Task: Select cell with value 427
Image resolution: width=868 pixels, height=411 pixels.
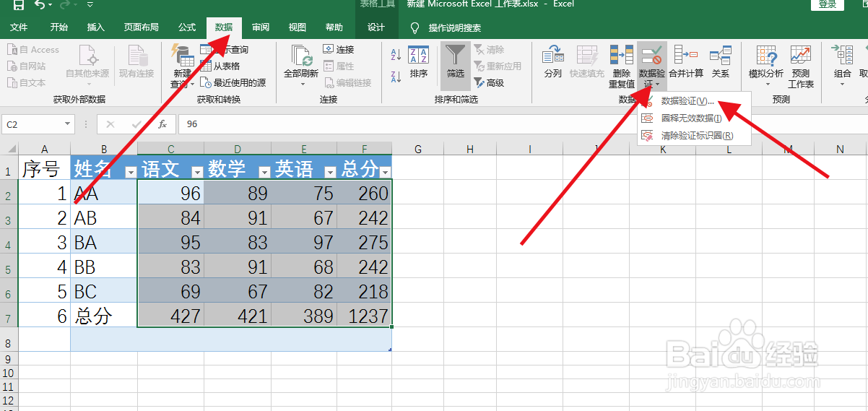Action: click(x=170, y=316)
